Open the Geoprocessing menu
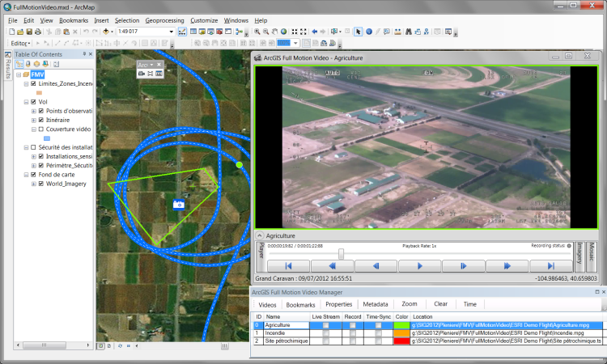This screenshot has height=364, width=607. pos(164,19)
